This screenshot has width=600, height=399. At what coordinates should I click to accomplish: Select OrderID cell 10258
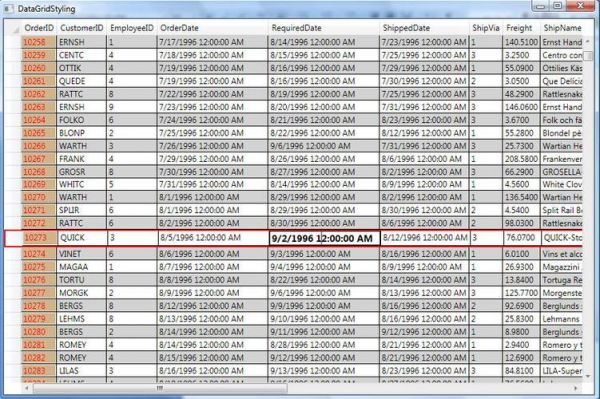coord(39,42)
